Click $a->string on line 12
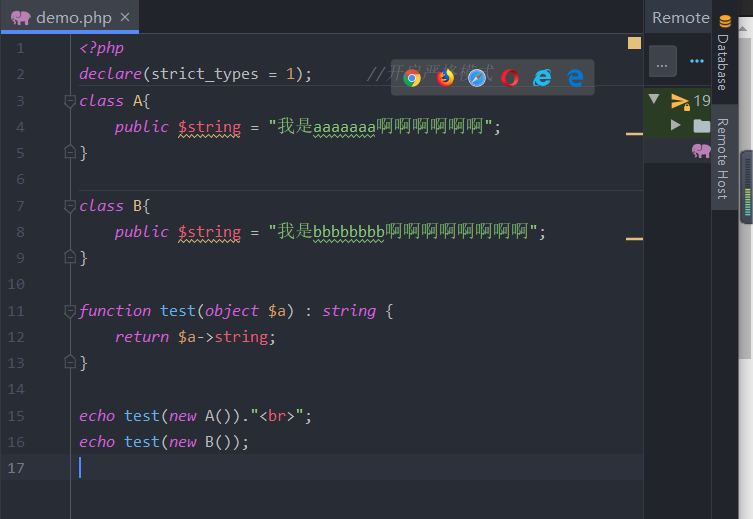The width and height of the screenshot is (753, 519). [x=223, y=337]
